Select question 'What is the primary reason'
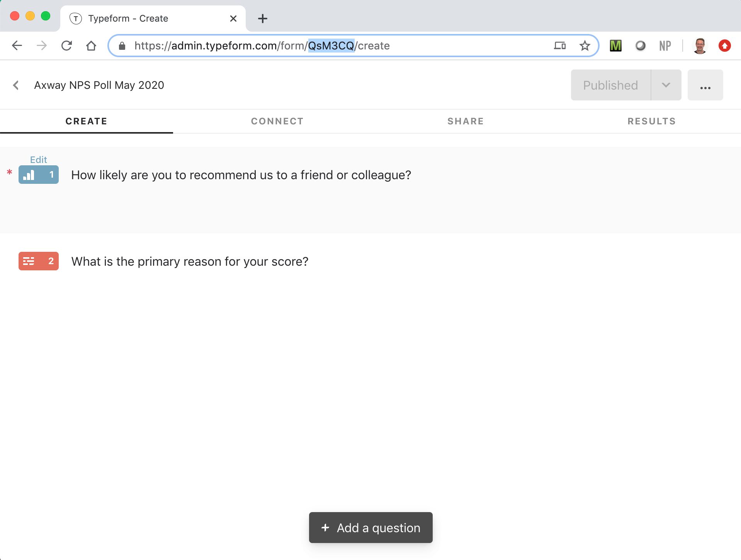 pyautogui.click(x=190, y=261)
